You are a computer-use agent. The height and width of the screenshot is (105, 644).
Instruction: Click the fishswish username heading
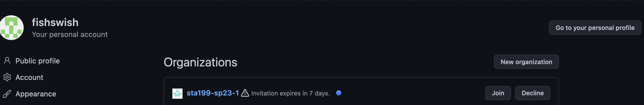click(55, 23)
